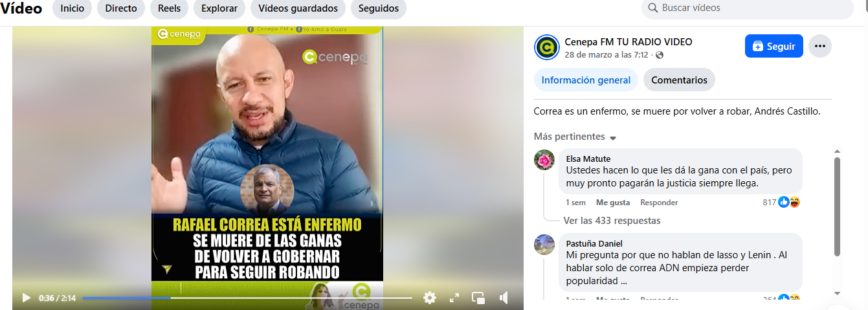Select Vídeos guardados in top navigation

[x=298, y=8]
